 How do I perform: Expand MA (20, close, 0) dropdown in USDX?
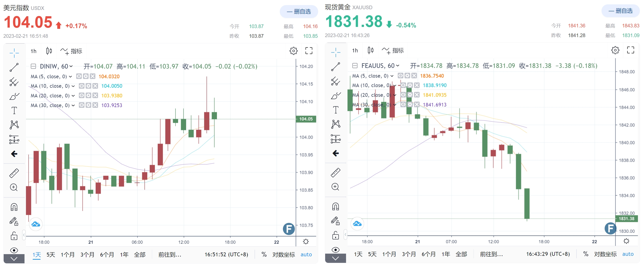73,95
